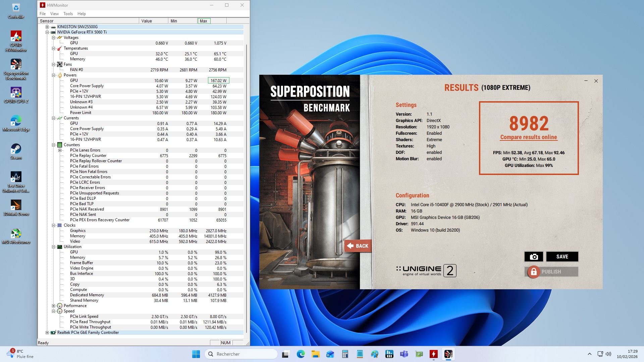The height and width of the screenshot is (362, 644).
Task: Expand the KINGSTON SNV2S500G node
Action: (x=47, y=27)
